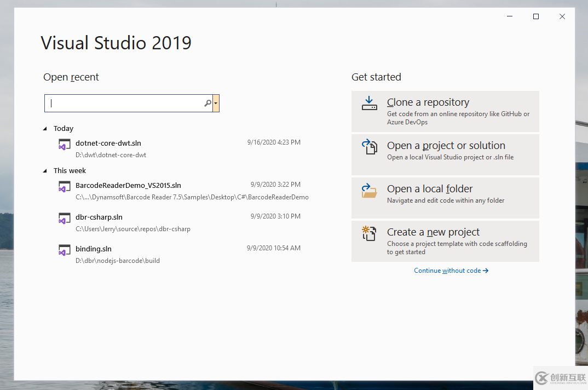588x390 pixels.
Task: Click the Visual Studio 2019 title
Action: click(x=116, y=43)
